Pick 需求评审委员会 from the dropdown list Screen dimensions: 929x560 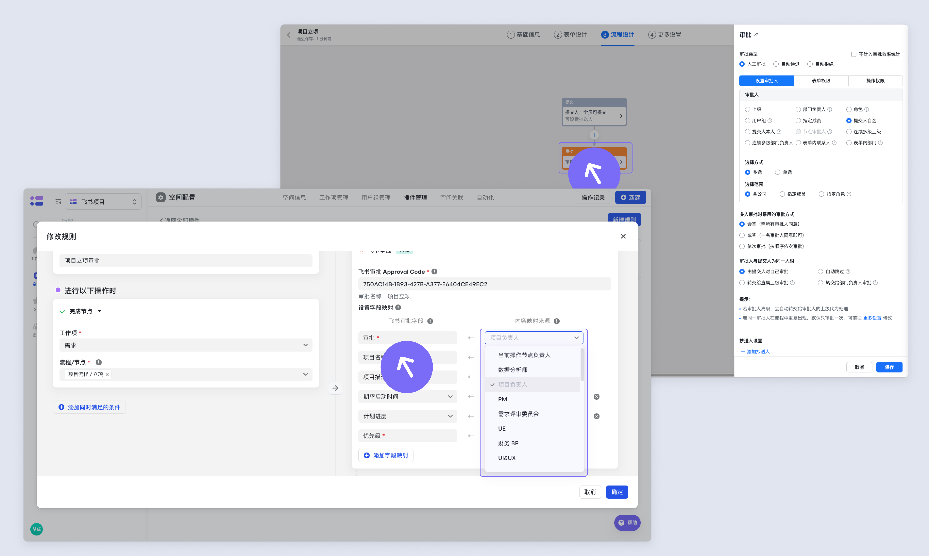tap(532, 414)
